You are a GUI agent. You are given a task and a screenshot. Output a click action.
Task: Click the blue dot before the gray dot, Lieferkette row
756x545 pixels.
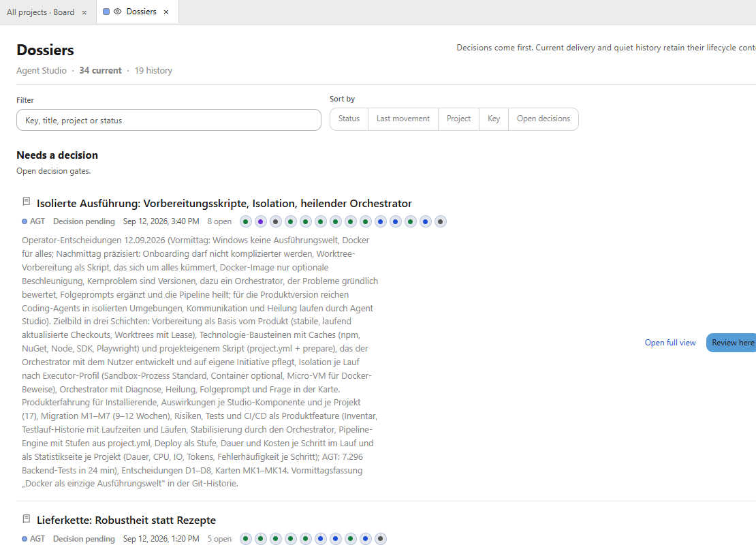pos(366,539)
